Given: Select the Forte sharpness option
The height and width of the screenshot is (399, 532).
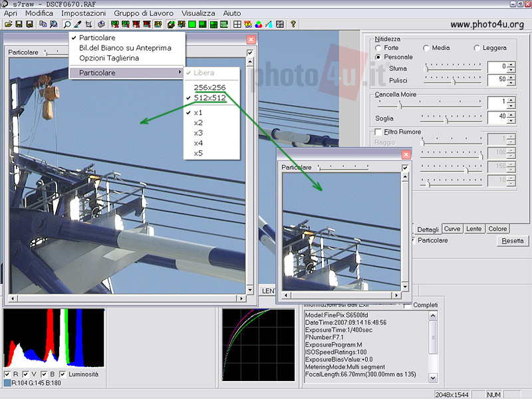Looking at the screenshot, I should tap(378, 48).
